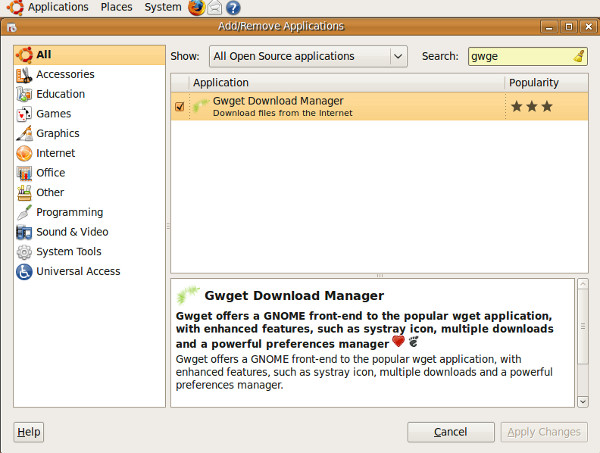Maximize the Add/Remove Applications window

coord(569,27)
